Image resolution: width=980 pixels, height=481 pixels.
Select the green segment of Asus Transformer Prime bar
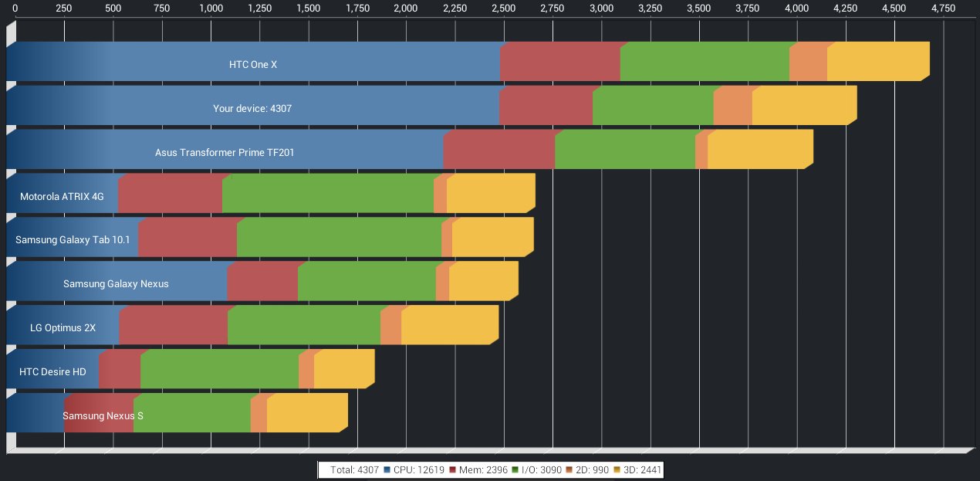click(625, 150)
